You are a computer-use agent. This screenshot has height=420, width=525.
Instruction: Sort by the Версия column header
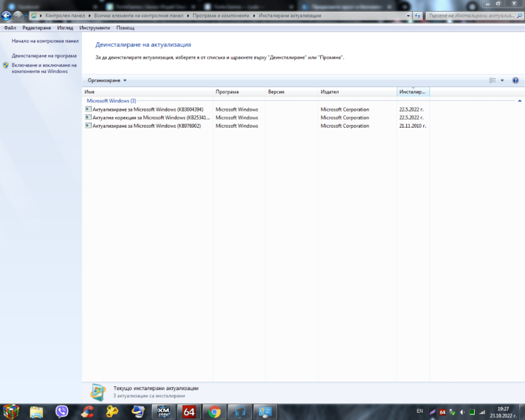(x=291, y=92)
